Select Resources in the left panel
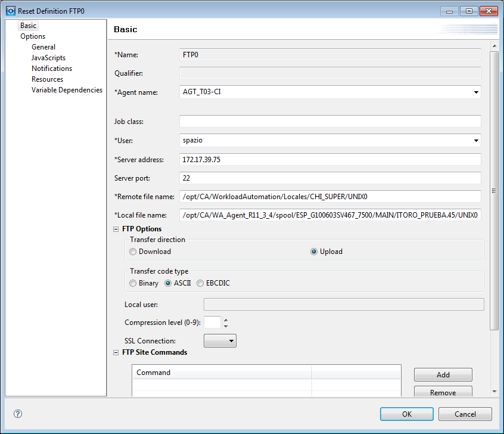 tap(47, 79)
